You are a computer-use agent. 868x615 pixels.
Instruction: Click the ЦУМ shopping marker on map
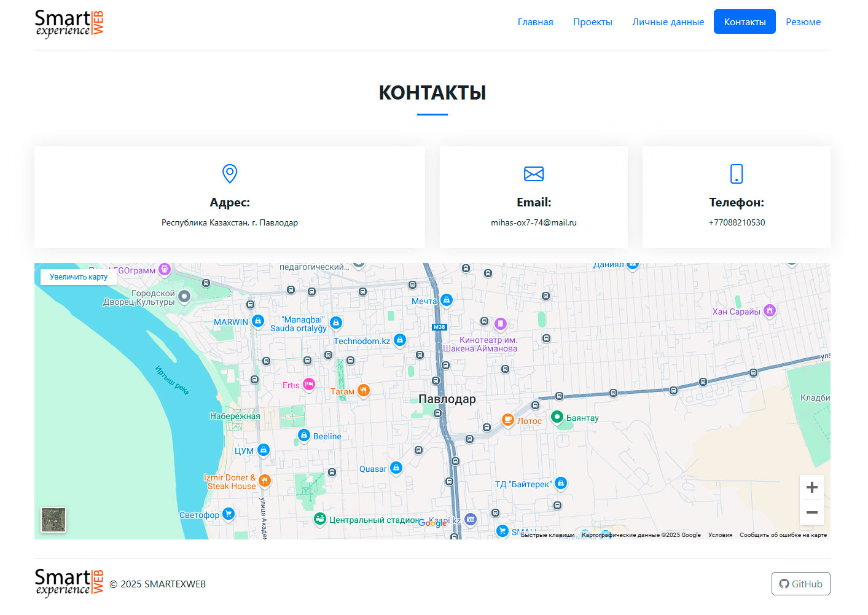(264, 450)
